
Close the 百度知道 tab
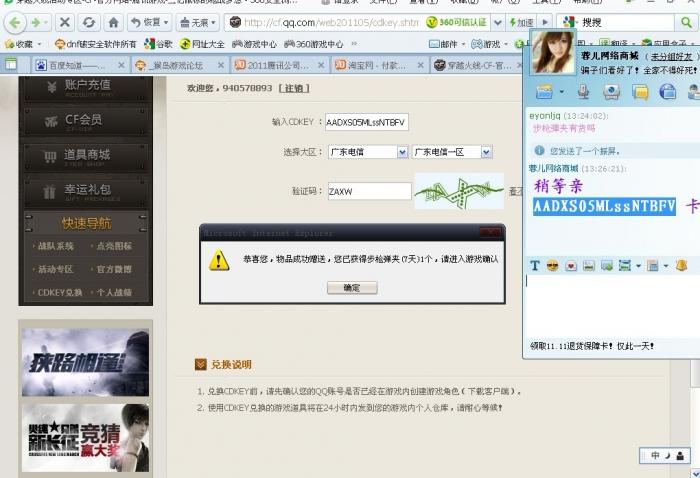pos(121,65)
